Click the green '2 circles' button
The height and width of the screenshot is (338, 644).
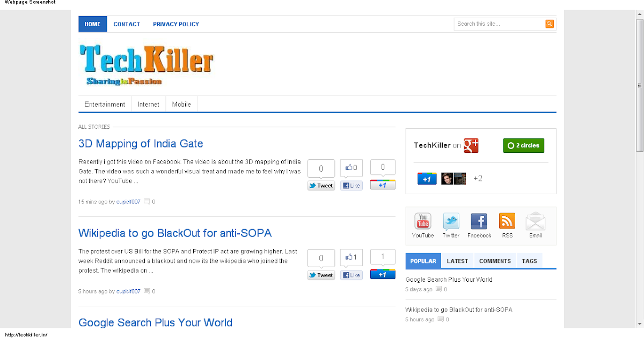524,145
